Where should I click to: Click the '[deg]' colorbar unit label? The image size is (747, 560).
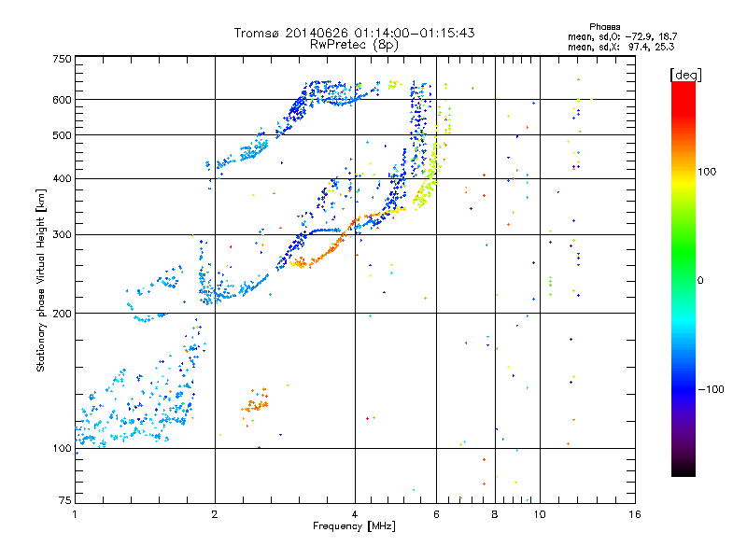[x=685, y=75]
